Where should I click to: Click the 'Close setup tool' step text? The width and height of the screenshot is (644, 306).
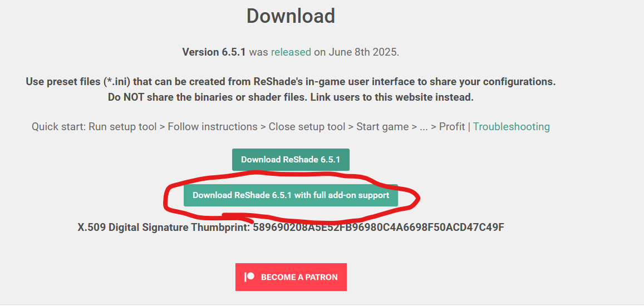click(307, 126)
